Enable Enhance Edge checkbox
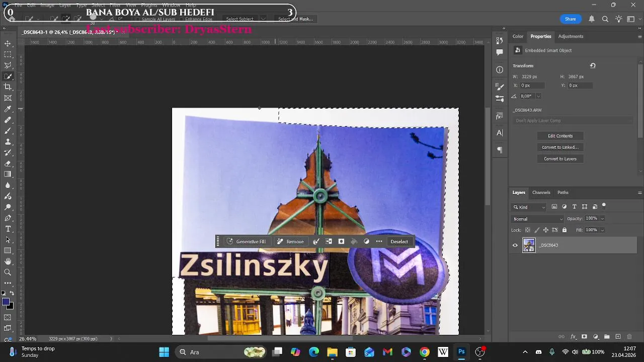 click(181, 19)
